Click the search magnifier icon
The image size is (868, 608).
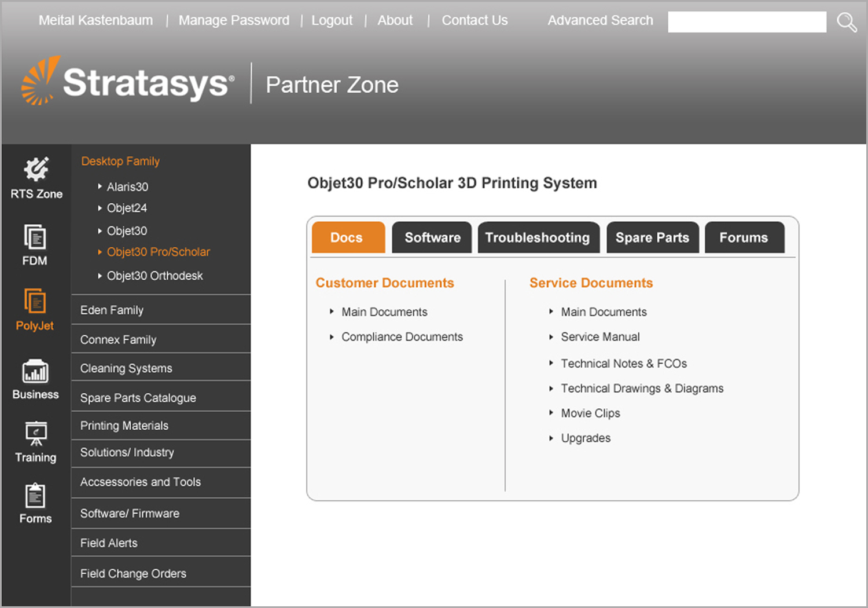[847, 22]
